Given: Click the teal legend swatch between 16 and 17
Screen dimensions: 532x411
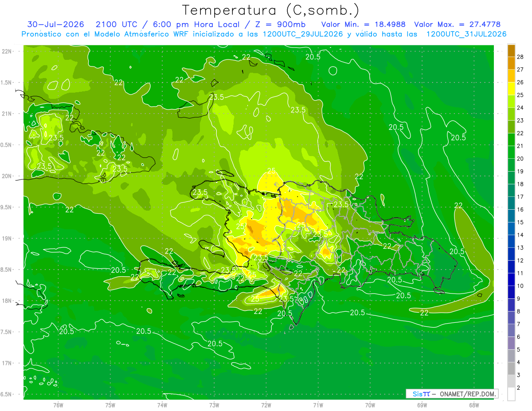Looking at the screenshot, I should coord(511,204).
